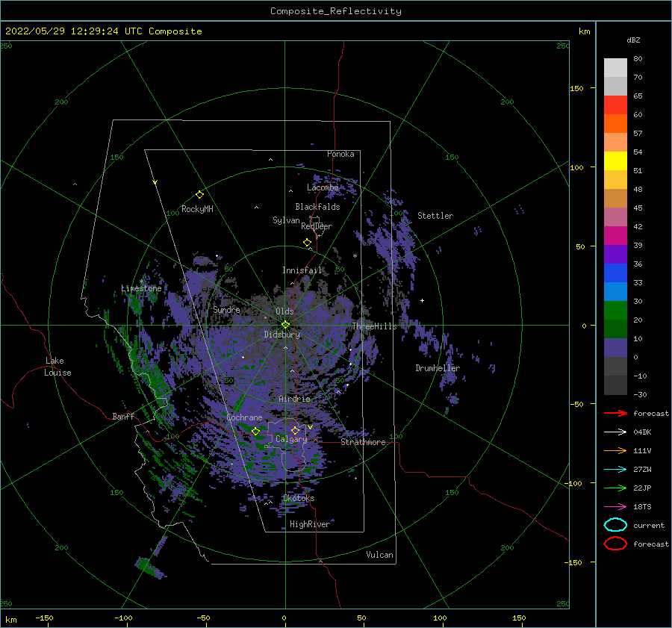Click the cyan 27ZW arrow icon
This screenshot has height=628, width=672.
pos(615,470)
